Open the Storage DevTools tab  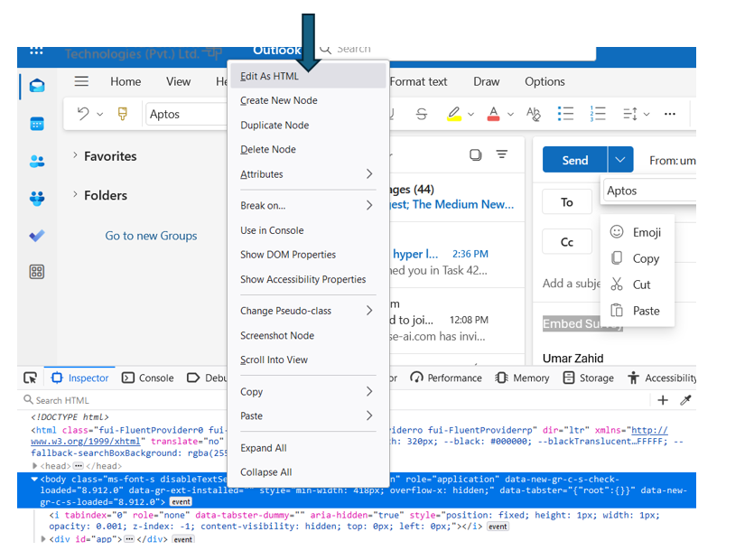click(588, 378)
